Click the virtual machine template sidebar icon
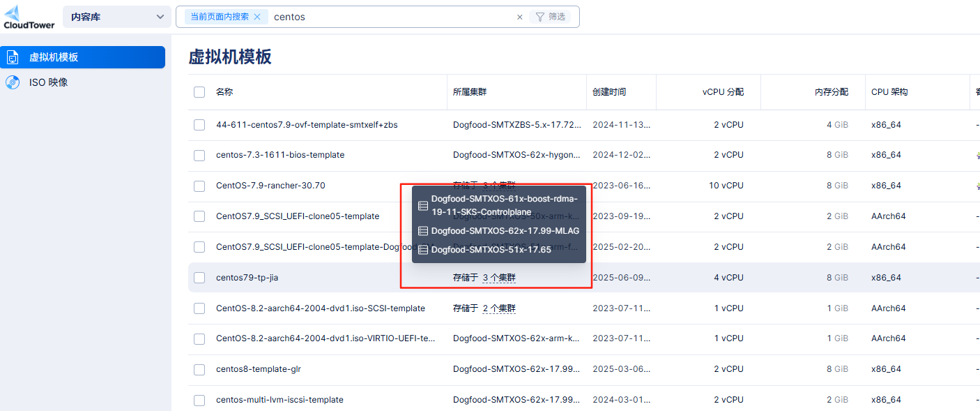Image resolution: width=980 pixels, height=411 pixels. (13, 57)
